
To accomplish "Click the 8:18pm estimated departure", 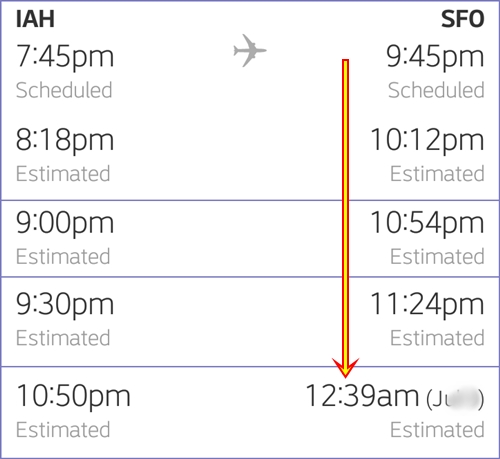I will pyautogui.click(x=65, y=140).
